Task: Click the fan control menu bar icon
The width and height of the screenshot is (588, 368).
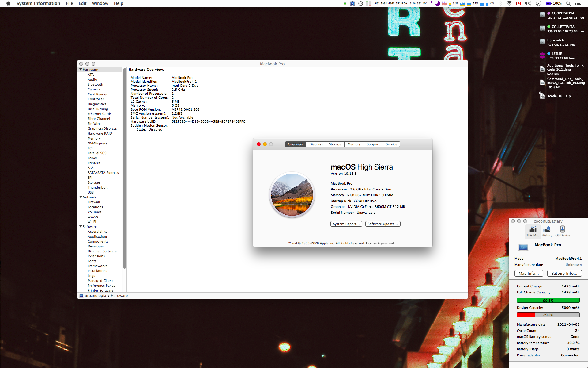Action: coord(352,3)
